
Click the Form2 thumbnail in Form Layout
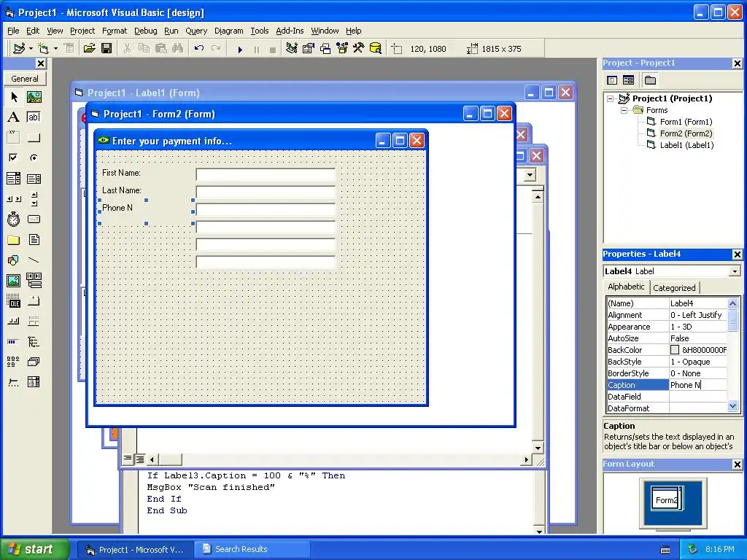tap(666, 499)
